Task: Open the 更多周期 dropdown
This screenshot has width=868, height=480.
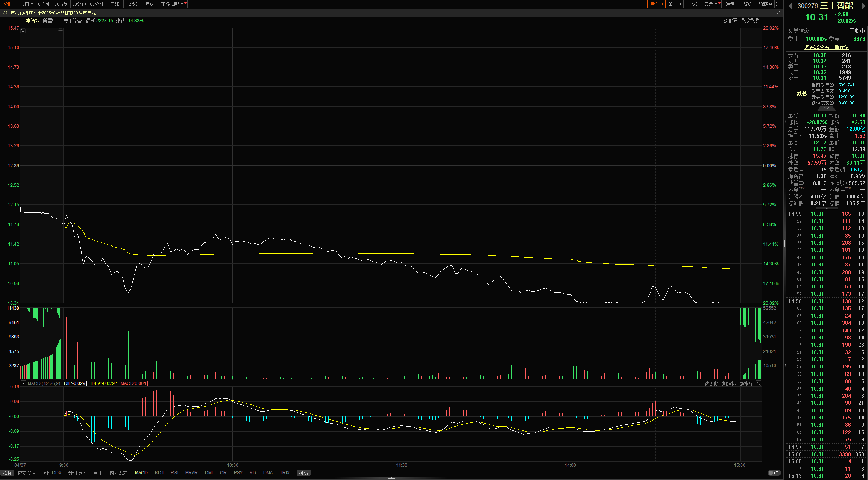Action: 172,4
